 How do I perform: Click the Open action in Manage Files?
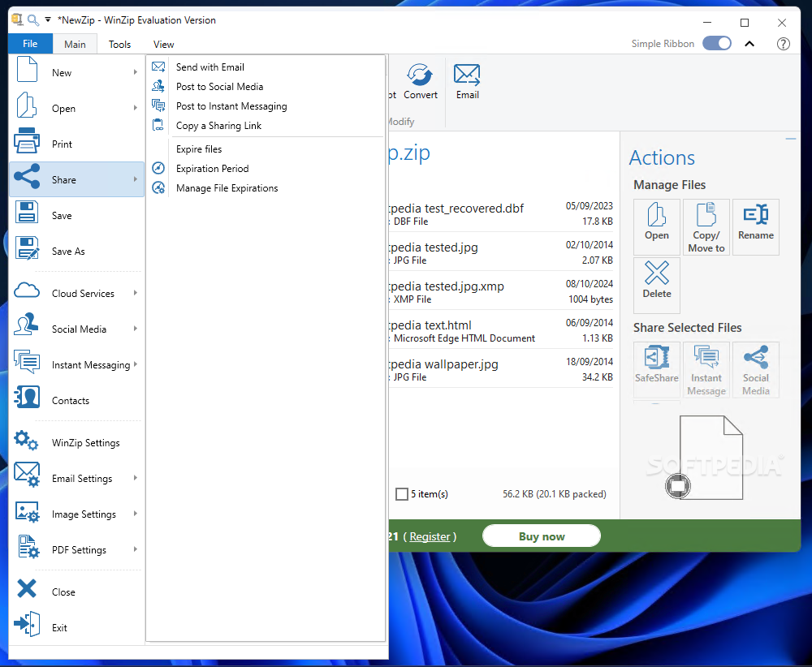pyautogui.click(x=657, y=226)
